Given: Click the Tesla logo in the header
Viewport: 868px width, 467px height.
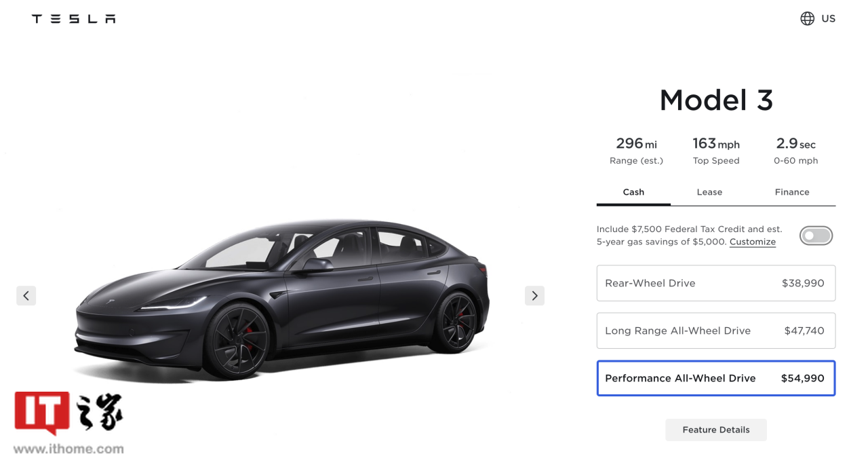Looking at the screenshot, I should click(73, 19).
